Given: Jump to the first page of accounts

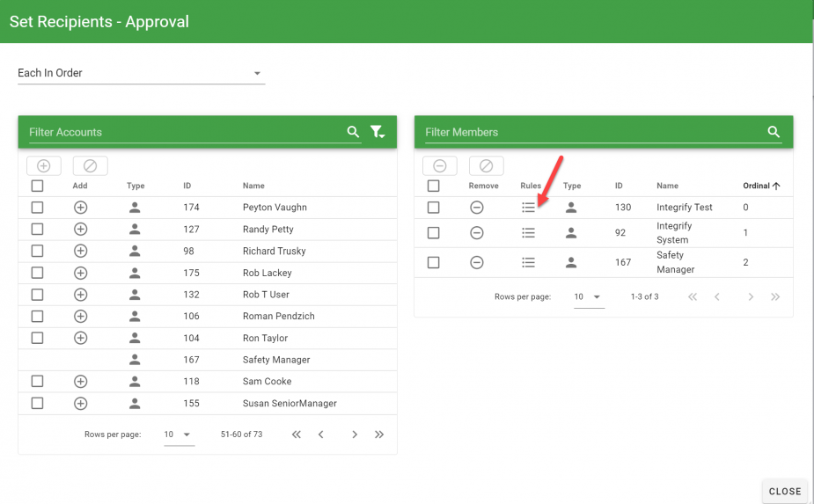Looking at the screenshot, I should coord(297,435).
